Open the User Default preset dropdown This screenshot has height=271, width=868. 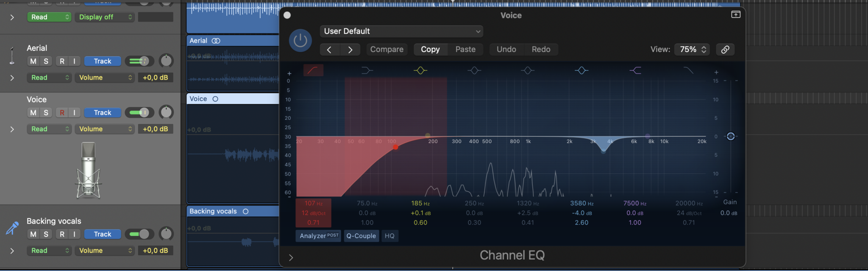(x=401, y=31)
